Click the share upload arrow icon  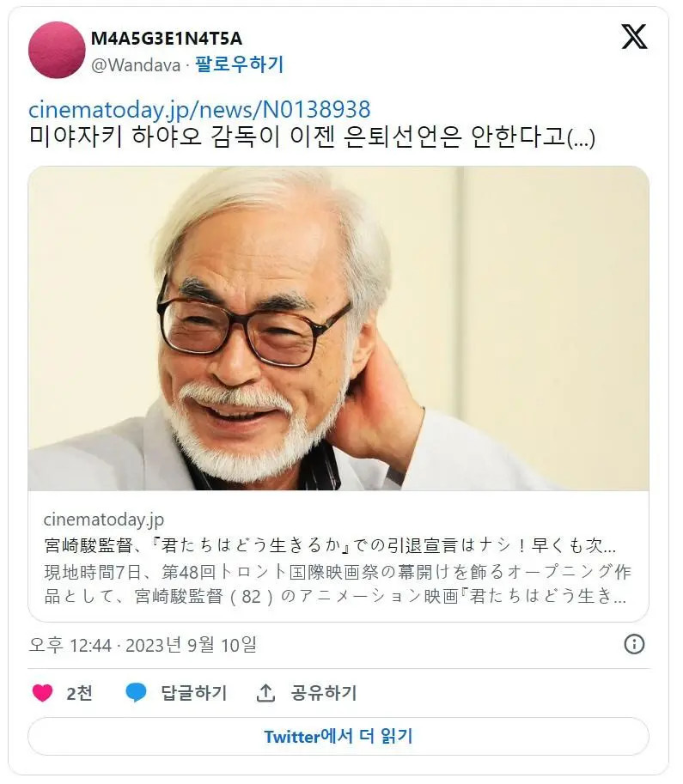(265, 692)
